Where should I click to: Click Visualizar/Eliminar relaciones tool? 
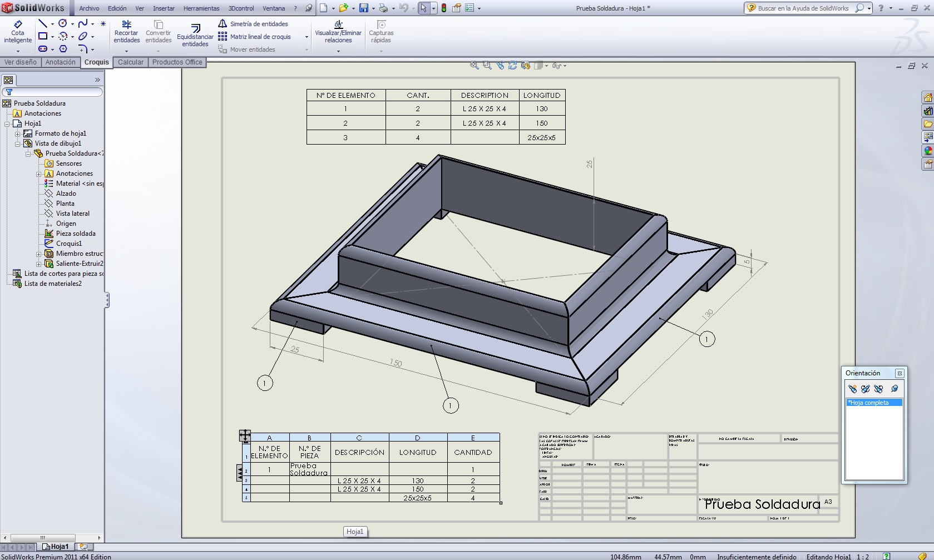338,32
